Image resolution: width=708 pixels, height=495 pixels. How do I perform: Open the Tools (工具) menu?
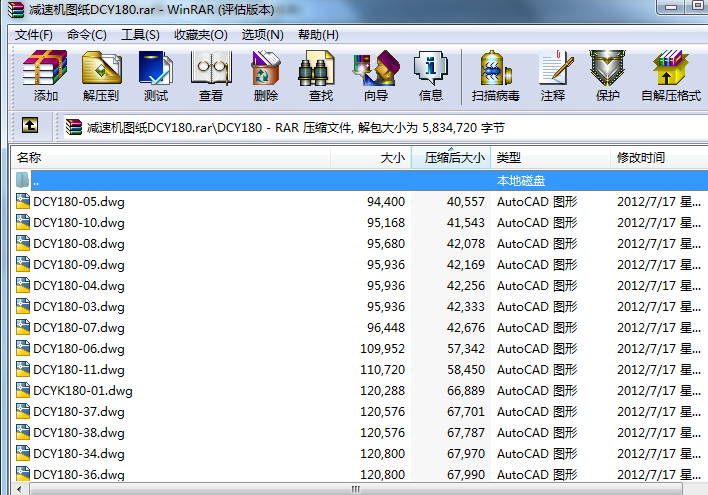(140, 35)
